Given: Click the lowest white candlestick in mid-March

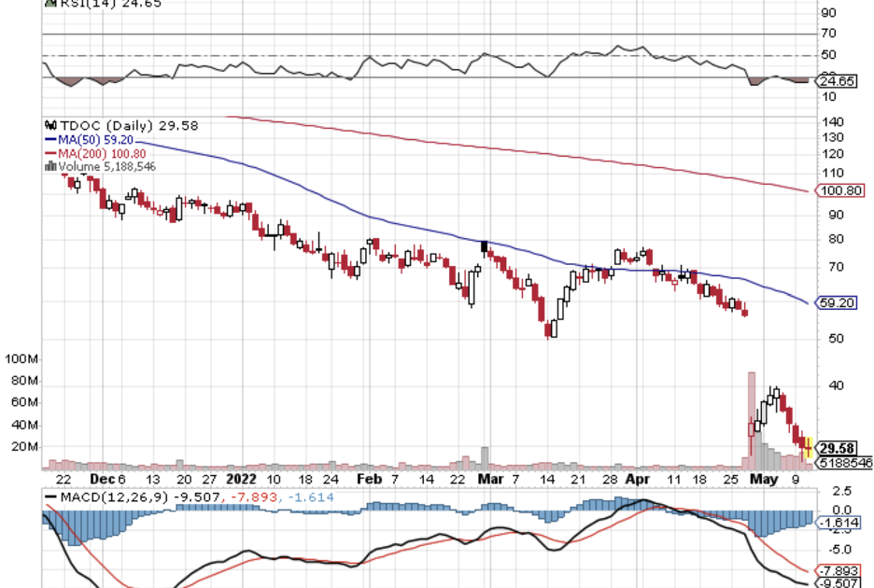Looking at the screenshot, I should [553, 329].
